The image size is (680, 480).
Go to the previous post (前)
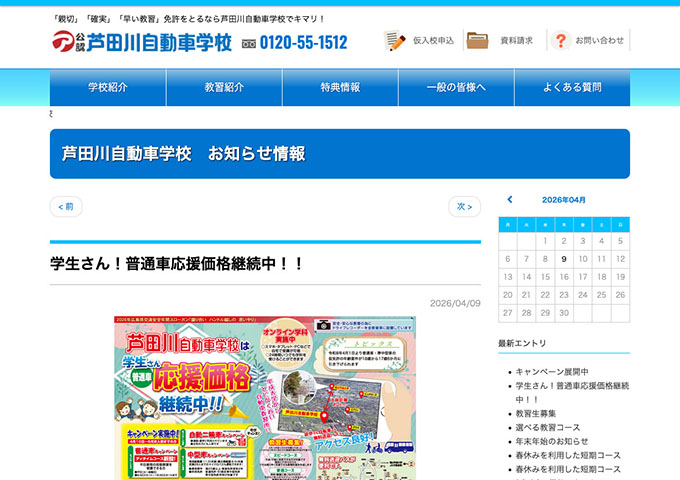(x=66, y=206)
